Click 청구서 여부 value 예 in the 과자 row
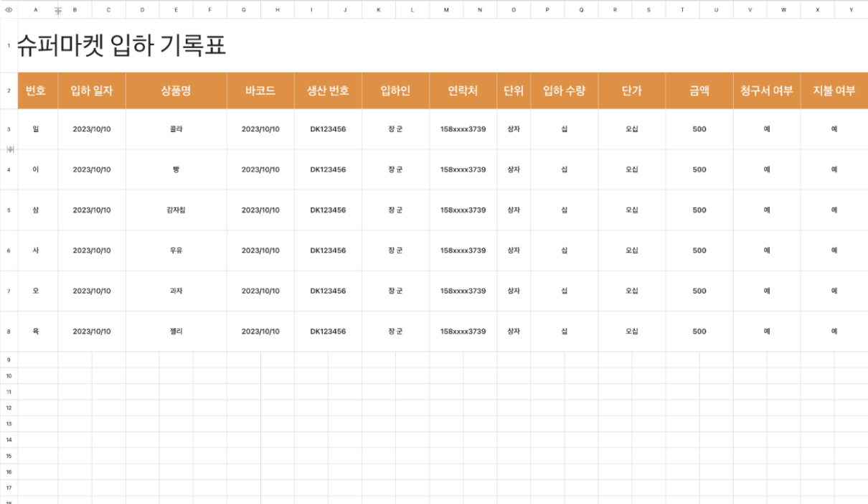 (767, 291)
